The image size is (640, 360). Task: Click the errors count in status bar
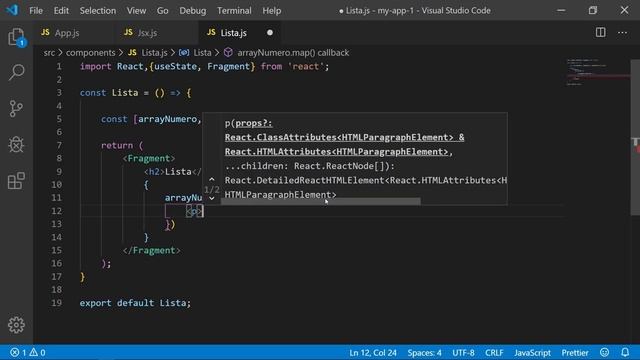click(18, 352)
